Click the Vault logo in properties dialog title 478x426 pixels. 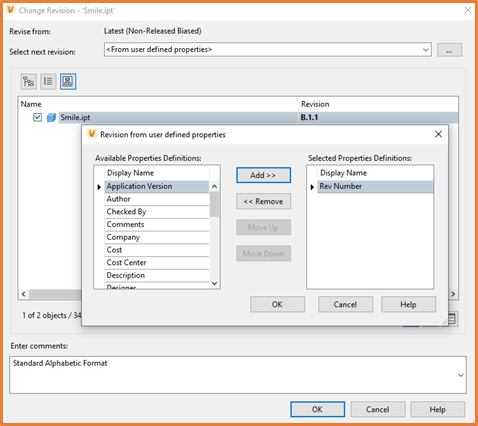click(92, 134)
